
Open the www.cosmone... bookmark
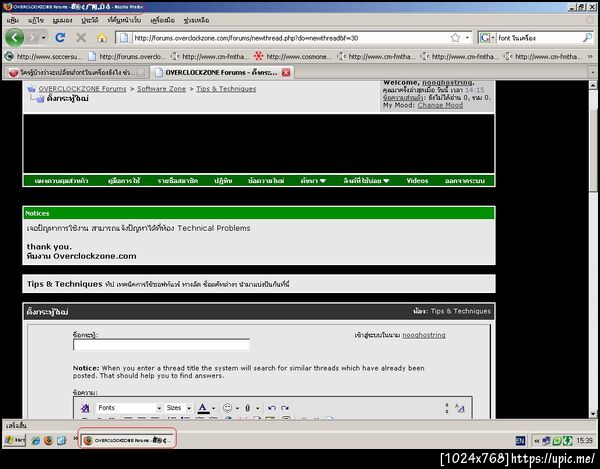pyautogui.click(x=293, y=57)
